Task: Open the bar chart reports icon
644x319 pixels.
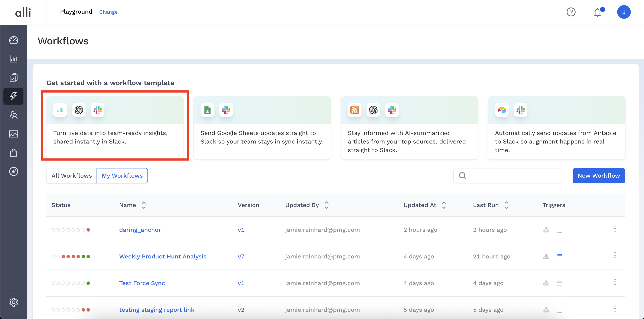Action: (13, 59)
